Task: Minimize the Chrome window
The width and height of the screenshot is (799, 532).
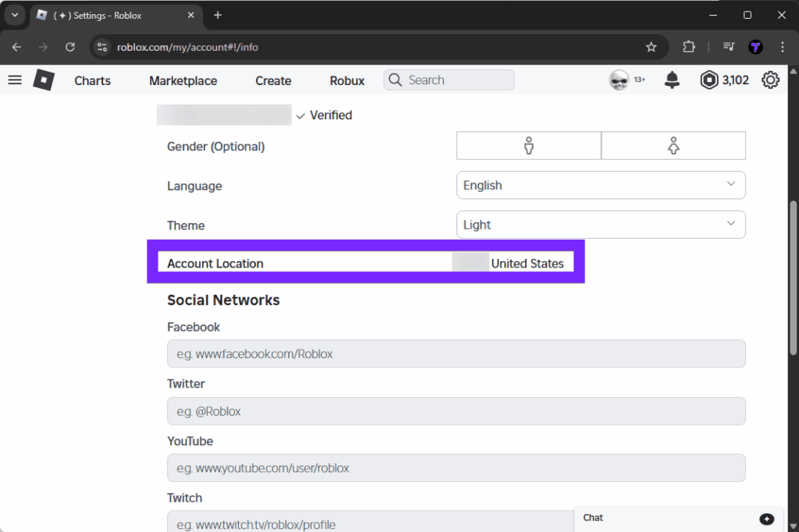Action: 713,16
